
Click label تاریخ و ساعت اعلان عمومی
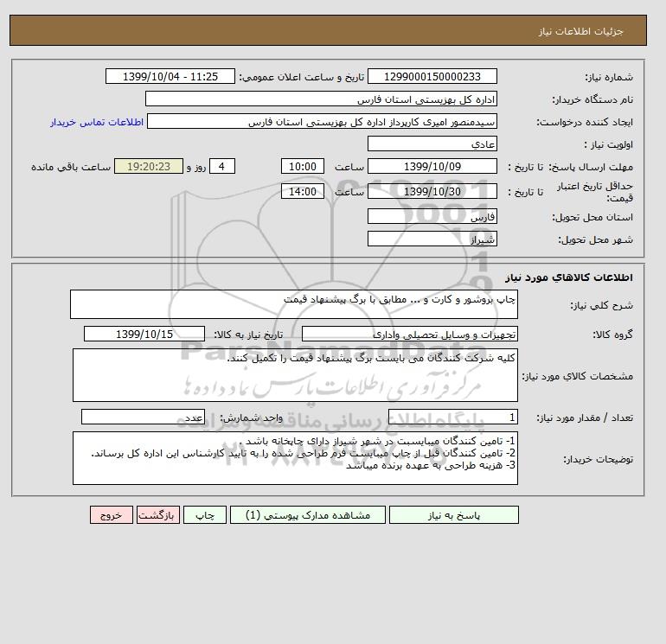tap(302, 77)
